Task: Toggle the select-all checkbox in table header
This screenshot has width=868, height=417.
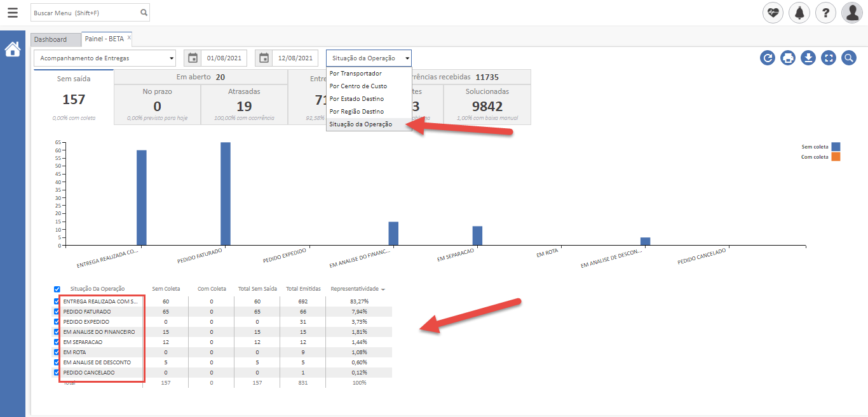Action: 57,289
